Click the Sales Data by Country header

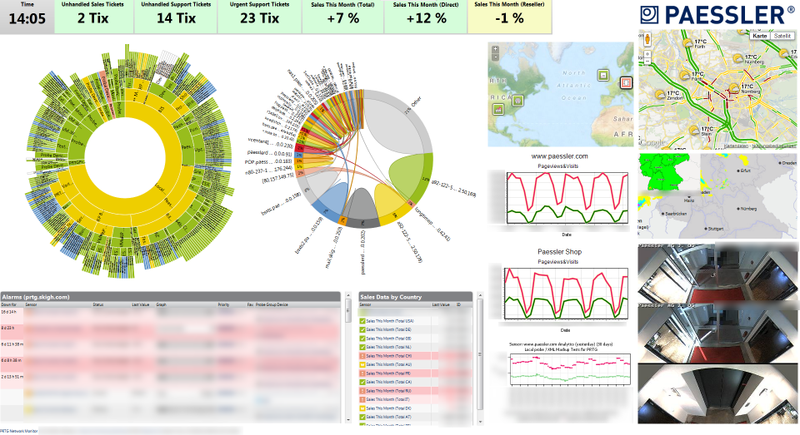[415, 296]
